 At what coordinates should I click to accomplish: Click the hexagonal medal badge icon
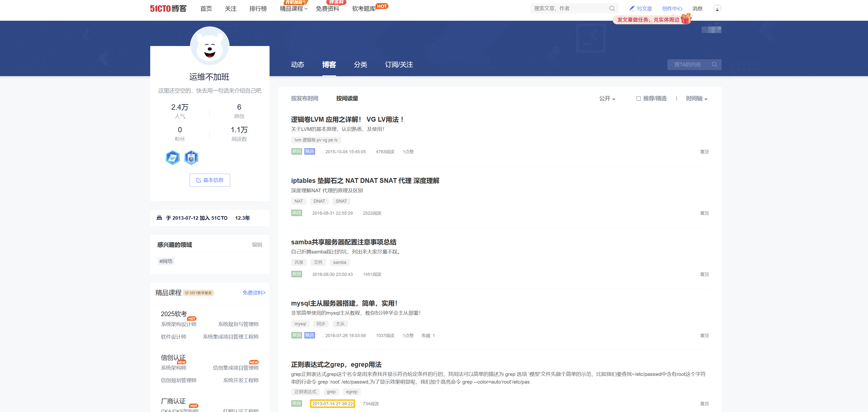pyautogui.click(x=191, y=158)
